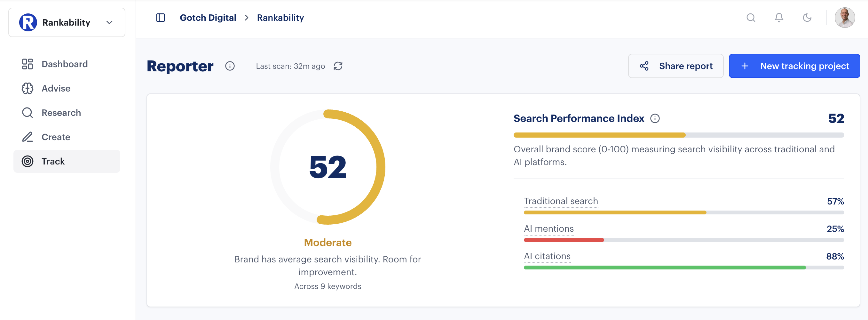The image size is (868, 320).
Task: Open the AI citations link
Action: pos(547,256)
